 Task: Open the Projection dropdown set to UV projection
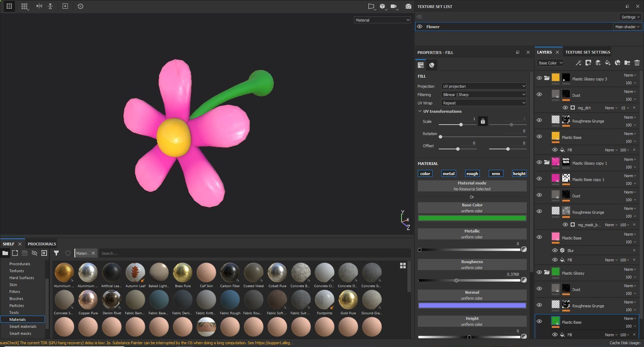pyautogui.click(x=484, y=86)
